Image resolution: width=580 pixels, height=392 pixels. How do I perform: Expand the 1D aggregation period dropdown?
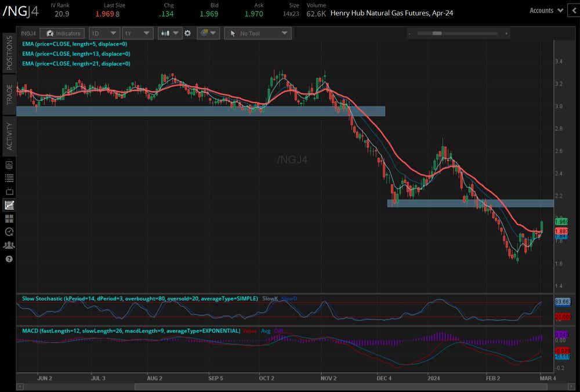104,34
